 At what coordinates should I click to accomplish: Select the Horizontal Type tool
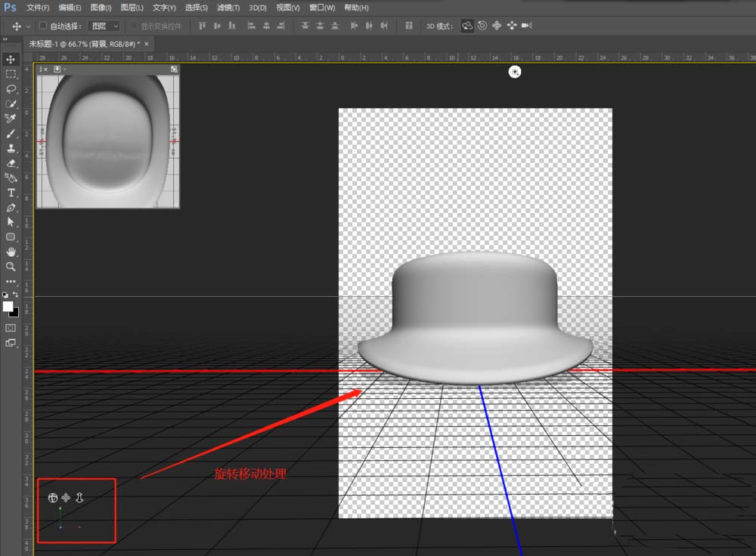pos(11,193)
